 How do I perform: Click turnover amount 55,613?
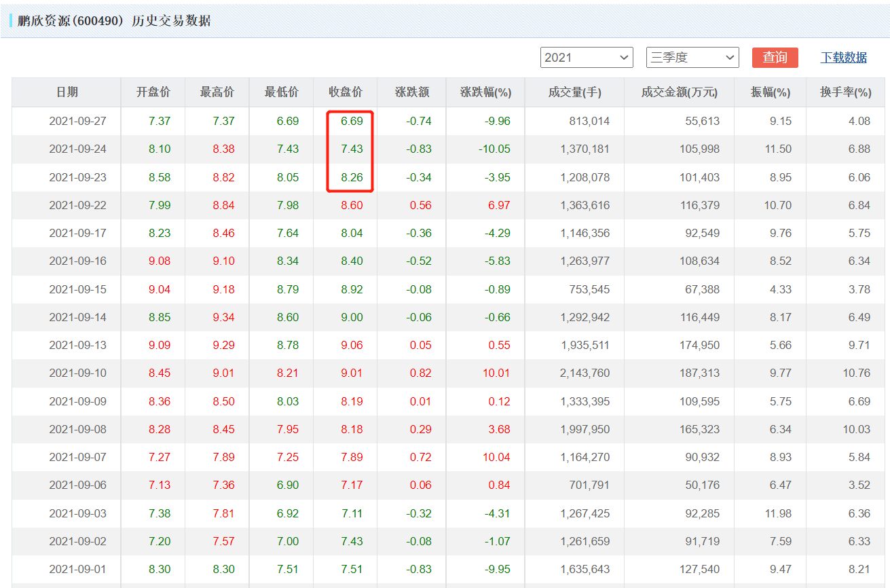click(x=703, y=122)
